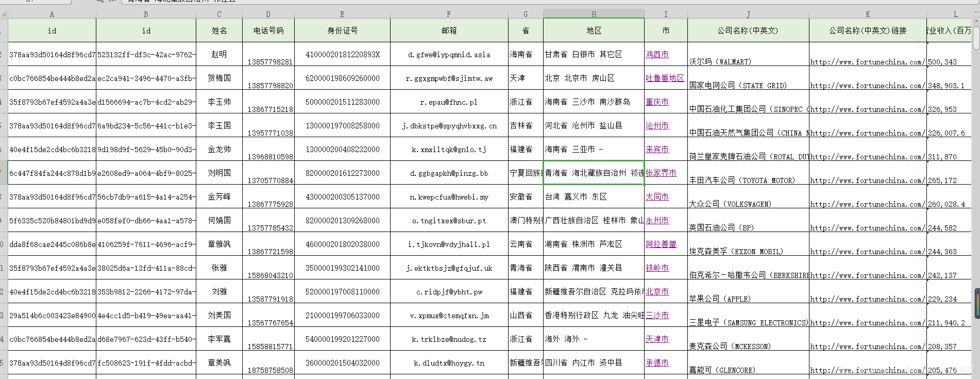
Task: Click the 天津市 hyperlink
Action: 657,339
